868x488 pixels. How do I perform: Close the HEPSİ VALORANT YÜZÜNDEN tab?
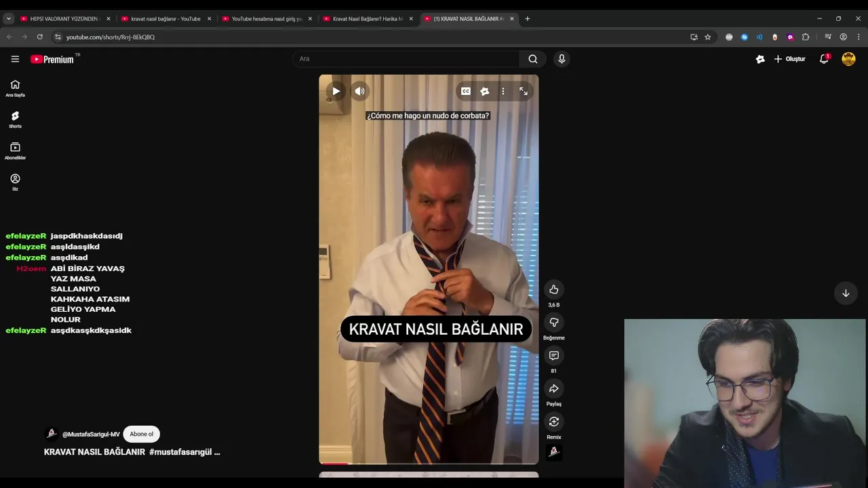coord(108,19)
